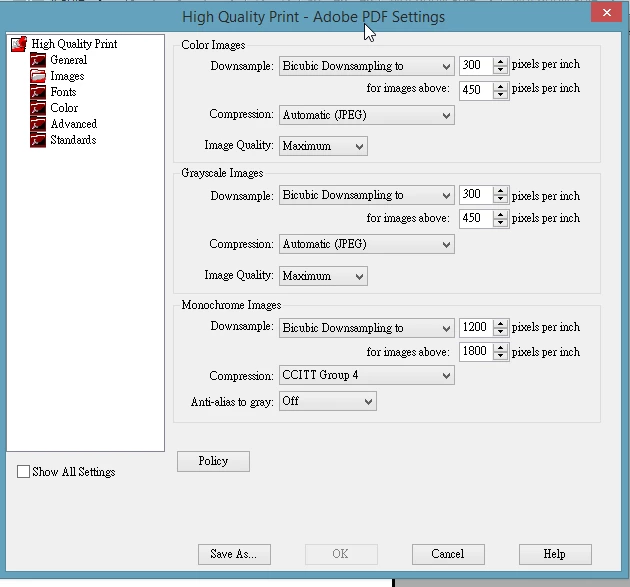The width and height of the screenshot is (630, 587).
Task: Click the Standards folder icon
Action: click(x=38, y=140)
